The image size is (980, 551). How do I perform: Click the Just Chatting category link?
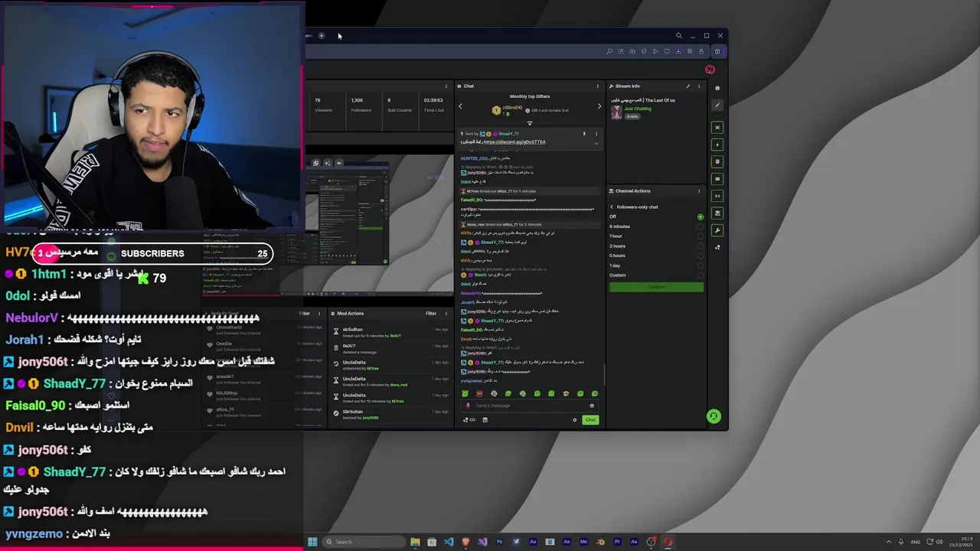[638, 109]
